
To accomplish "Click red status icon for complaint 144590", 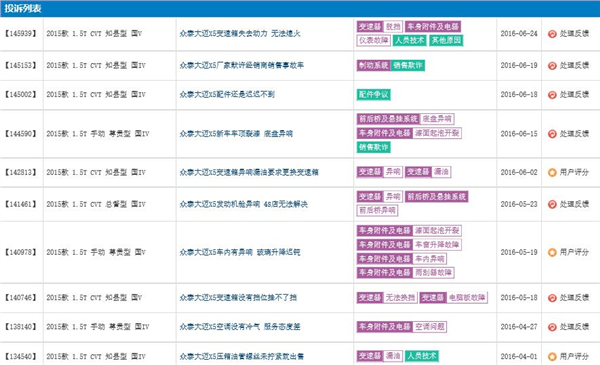I will click(x=552, y=134).
